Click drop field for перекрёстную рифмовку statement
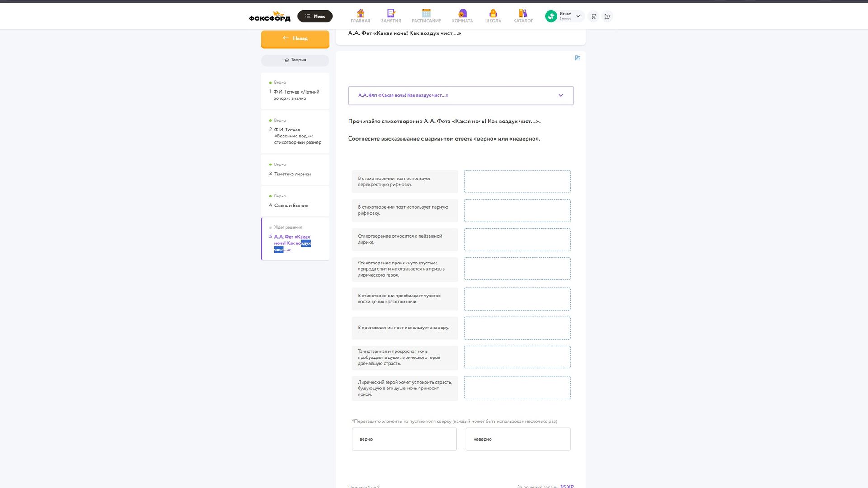 (517, 182)
